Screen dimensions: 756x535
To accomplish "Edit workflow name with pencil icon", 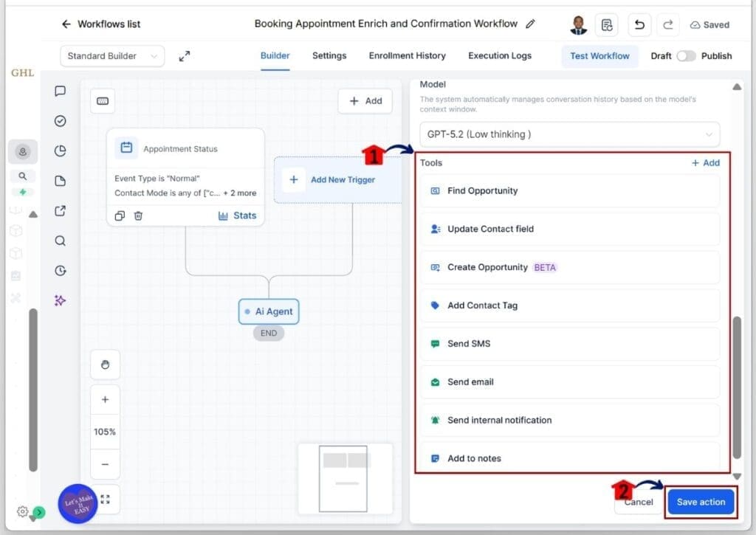I will tap(530, 24).
